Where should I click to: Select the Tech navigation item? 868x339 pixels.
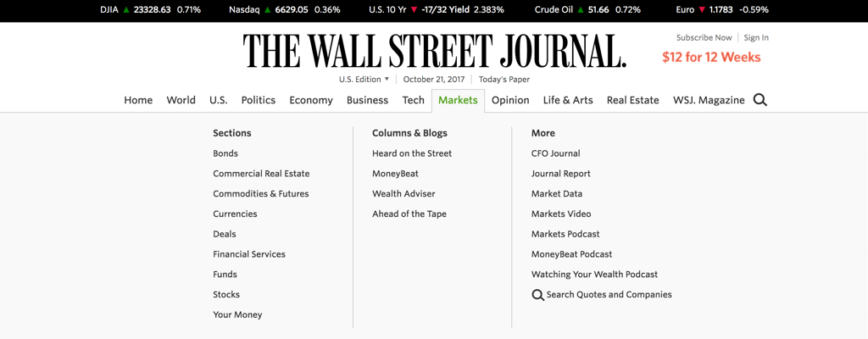413,100
